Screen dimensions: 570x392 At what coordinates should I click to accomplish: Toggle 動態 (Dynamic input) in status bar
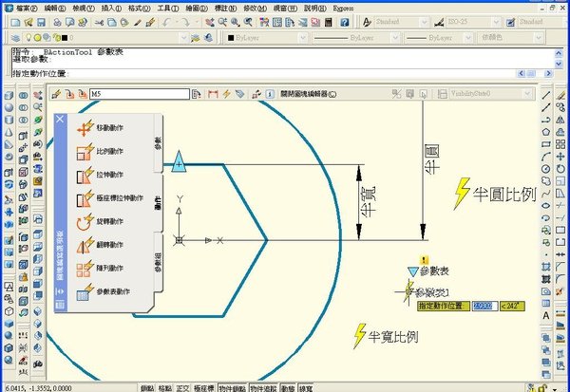pyautogui.click(x=288, y=388)
